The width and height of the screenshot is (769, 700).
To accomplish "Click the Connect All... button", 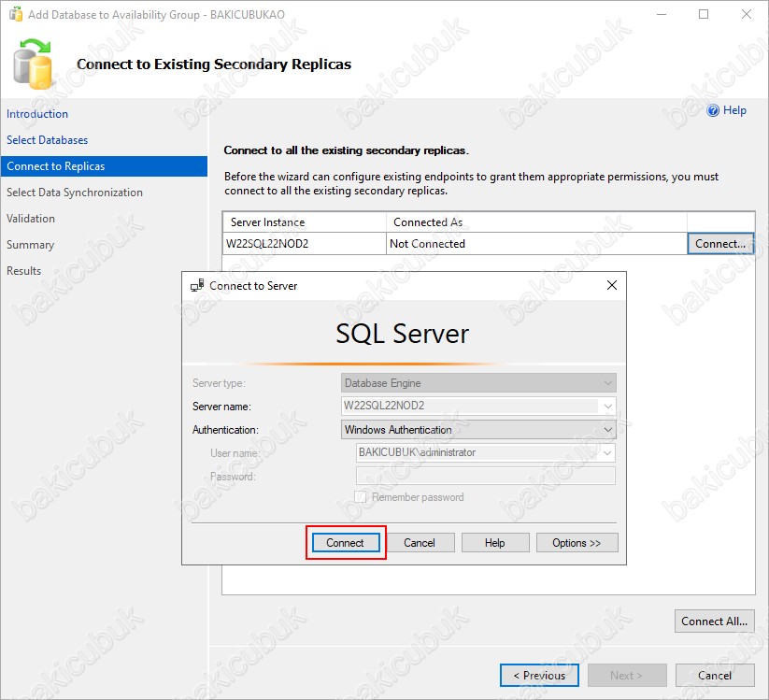I will pos(715,621).
